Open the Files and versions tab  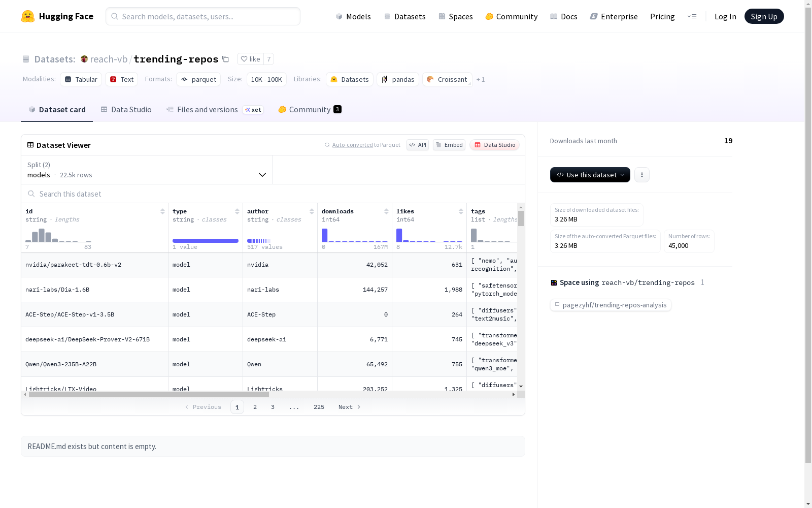tap(215, 110)
